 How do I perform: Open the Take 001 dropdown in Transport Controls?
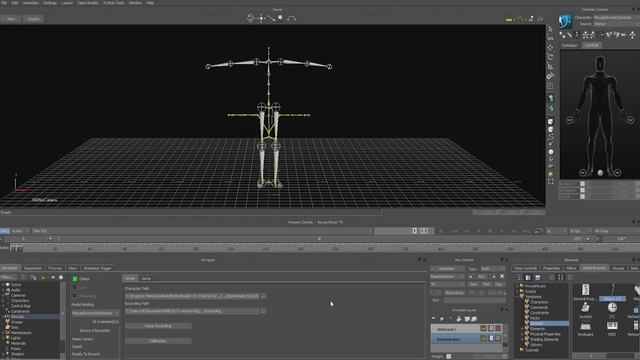tap(202, 231)
